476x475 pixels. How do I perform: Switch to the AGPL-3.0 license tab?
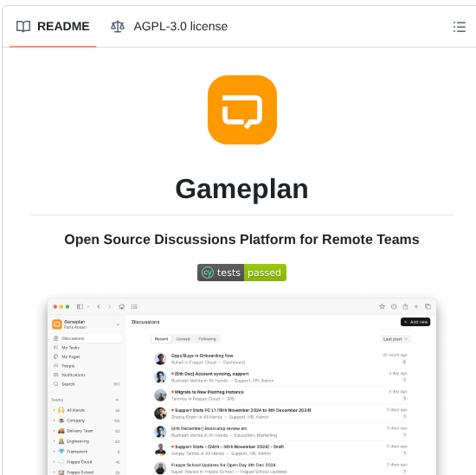169,27
